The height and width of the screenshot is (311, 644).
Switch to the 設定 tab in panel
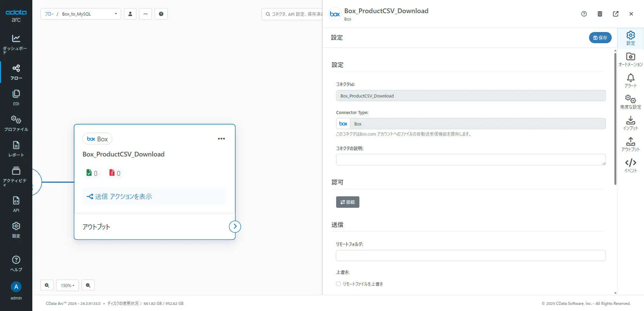[x=631, y=38]
